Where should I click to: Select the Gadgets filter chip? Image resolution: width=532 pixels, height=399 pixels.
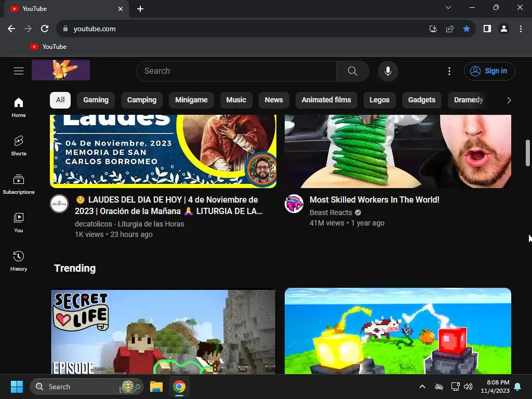[422, 100]
